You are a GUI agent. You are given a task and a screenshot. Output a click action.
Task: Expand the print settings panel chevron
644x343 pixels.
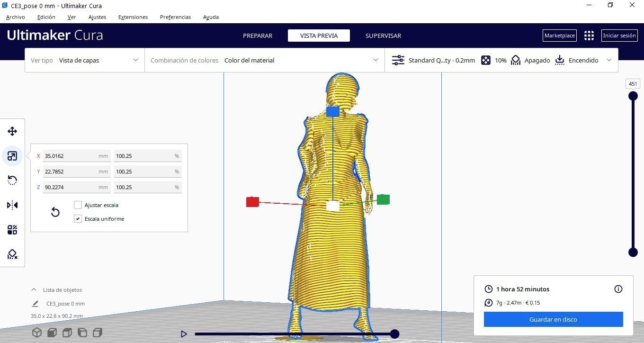coord(609,60)
